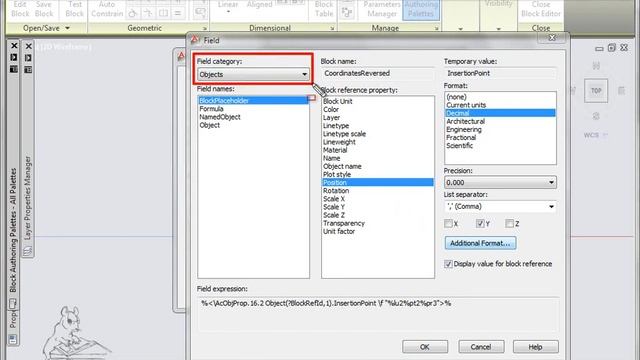Viewport: 640px width, 360px height.
Task: Click the Properties palette tab icon at bottom-left
Action: [x=13, y=339]
